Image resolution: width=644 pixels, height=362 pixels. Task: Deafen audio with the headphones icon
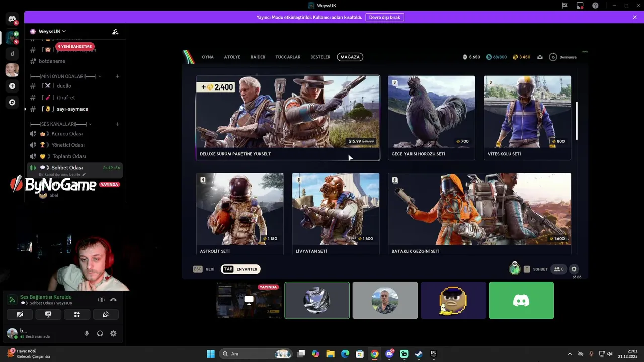(x=100, y=333)
